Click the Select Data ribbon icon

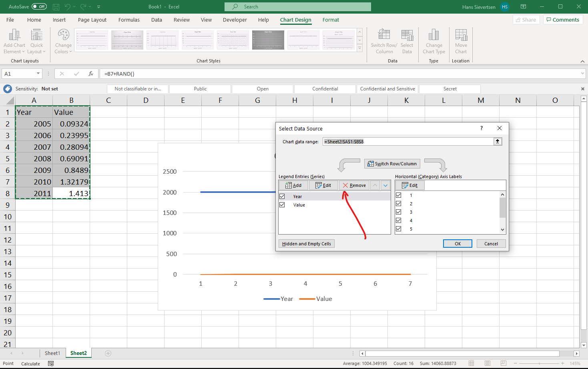click(407, 35)
